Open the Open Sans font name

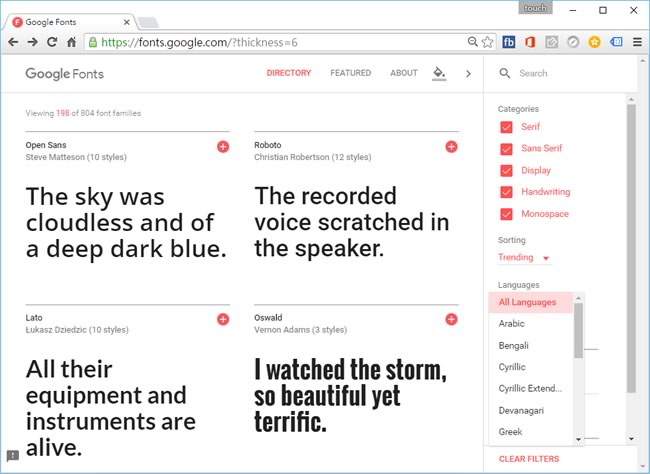pos(46,145)
